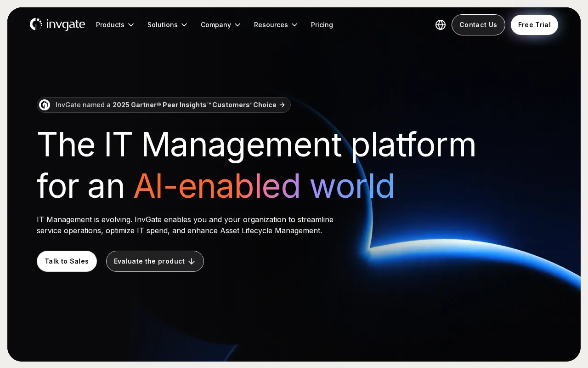Click the gradient text 'AI-enabled world'
The height and width of the screenshot is (368, 588).
264,186
